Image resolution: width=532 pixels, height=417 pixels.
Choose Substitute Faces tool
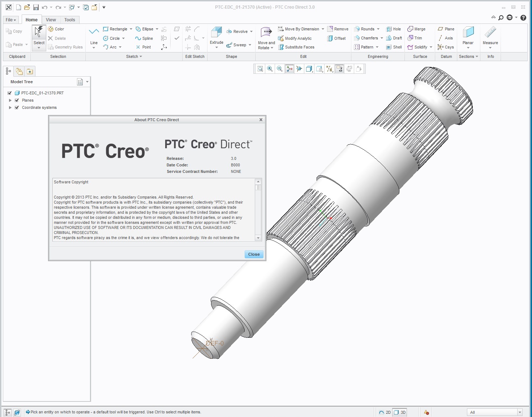coord(296,47)
